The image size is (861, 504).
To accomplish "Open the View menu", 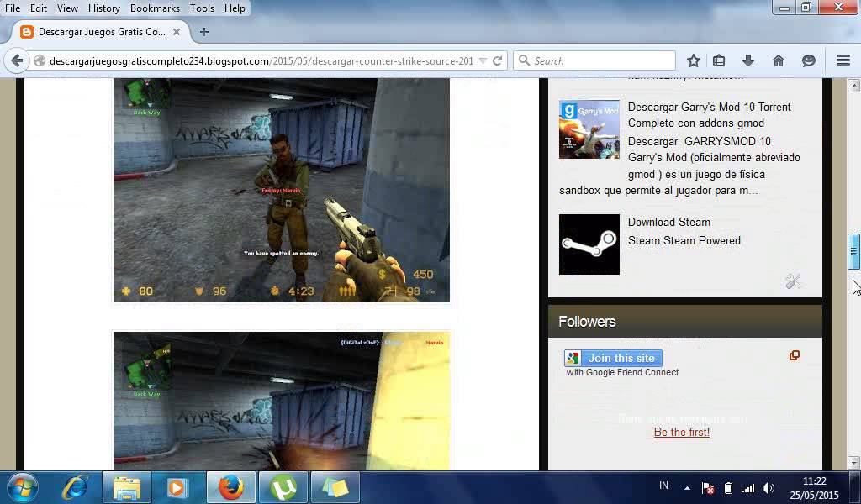I will click(67, 8).
